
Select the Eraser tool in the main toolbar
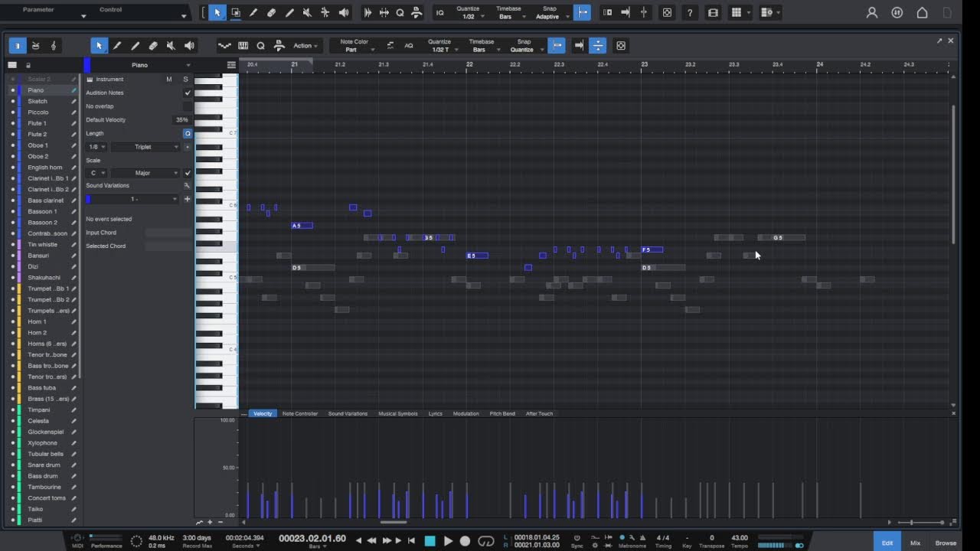point(271,12)
